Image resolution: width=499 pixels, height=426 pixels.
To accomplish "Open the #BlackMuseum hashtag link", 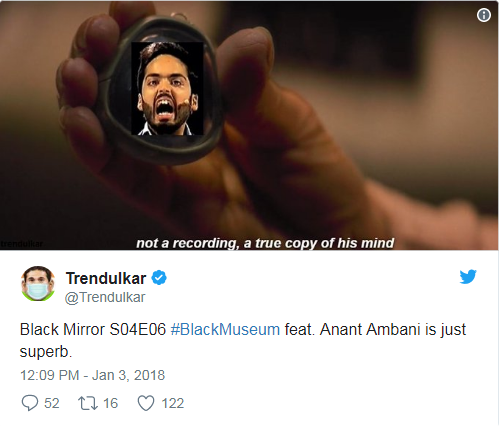I will coord(225,330).
